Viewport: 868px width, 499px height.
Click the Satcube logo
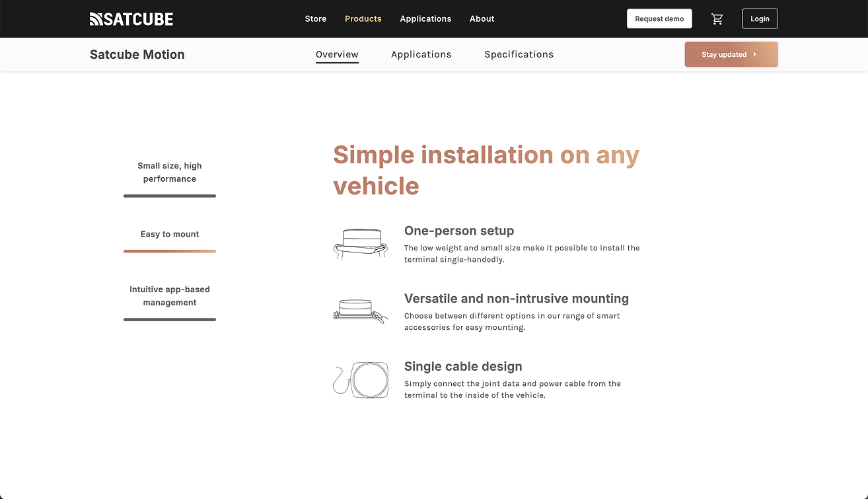[131, 19]
